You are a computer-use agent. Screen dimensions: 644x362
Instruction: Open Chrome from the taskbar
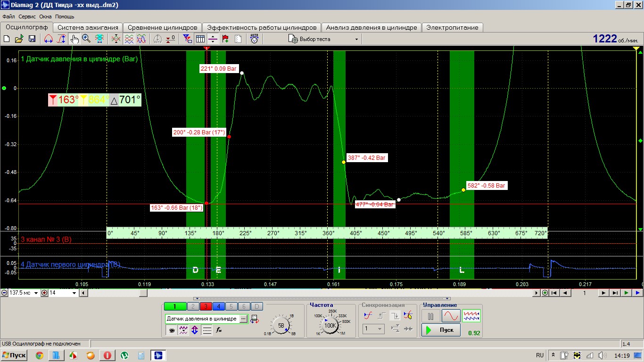(x=40, y=355)
